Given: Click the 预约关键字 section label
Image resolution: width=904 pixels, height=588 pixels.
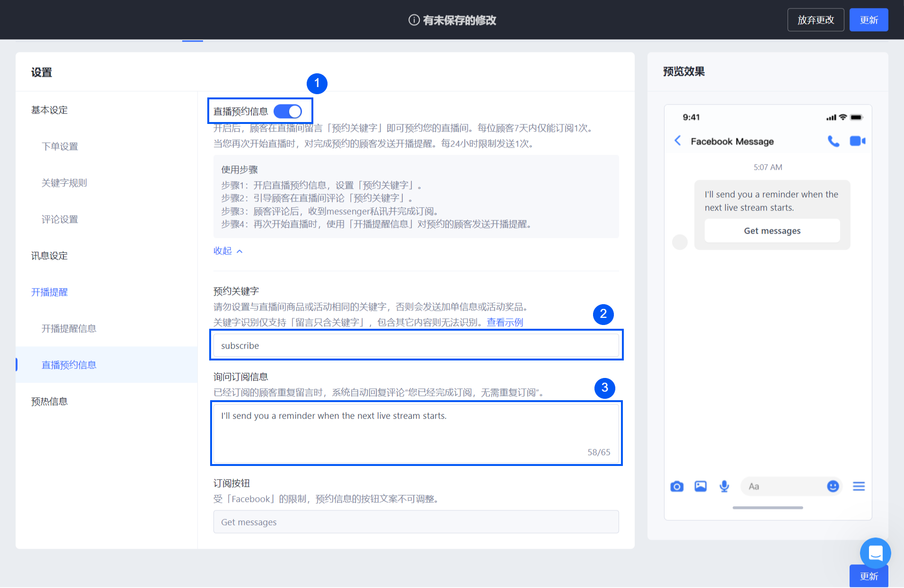Looking at the screenshot, I should [236, 291].
